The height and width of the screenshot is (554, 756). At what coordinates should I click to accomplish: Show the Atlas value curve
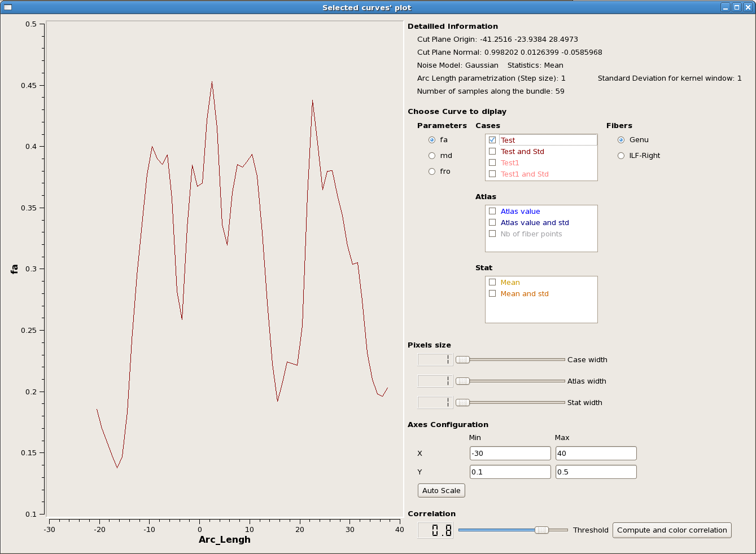pos(492,211)
